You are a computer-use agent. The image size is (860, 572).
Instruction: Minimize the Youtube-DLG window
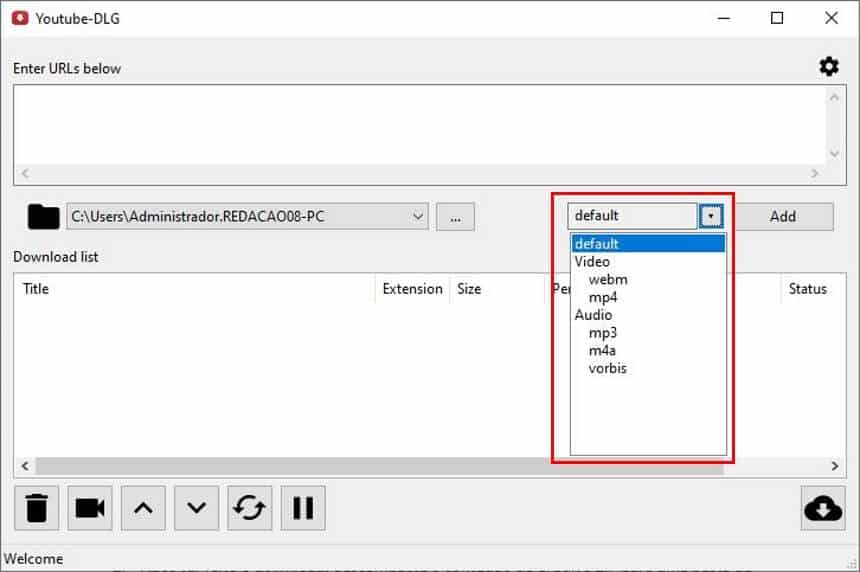tap(724, 18)
